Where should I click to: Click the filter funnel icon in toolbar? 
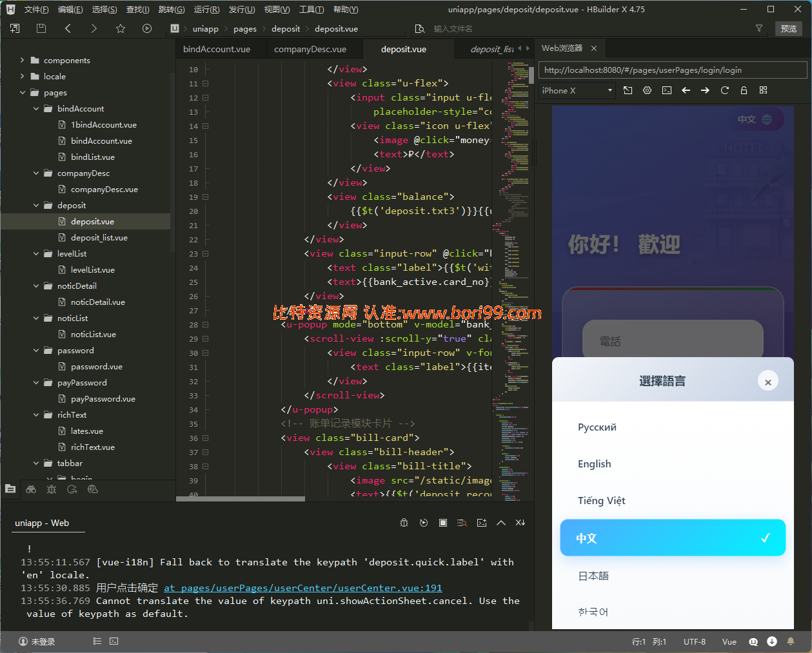[x=759, y=28]
